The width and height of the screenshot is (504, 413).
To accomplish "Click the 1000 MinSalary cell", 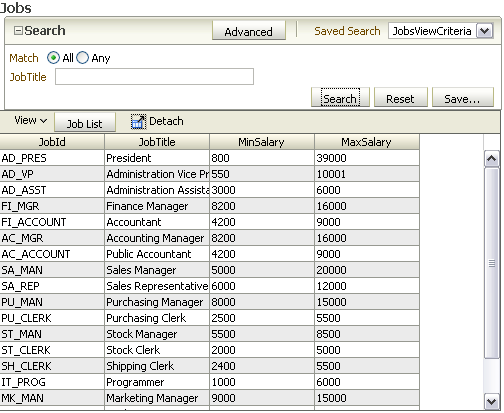I will [x=262, y=382].
